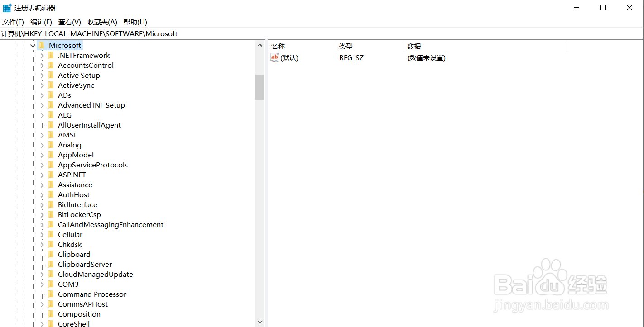Open the 文件(F) menu

[13, 22]
